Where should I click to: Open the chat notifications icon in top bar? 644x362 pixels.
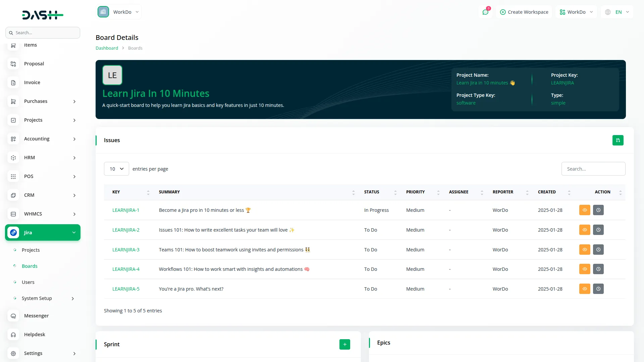(x=485, y=12)
